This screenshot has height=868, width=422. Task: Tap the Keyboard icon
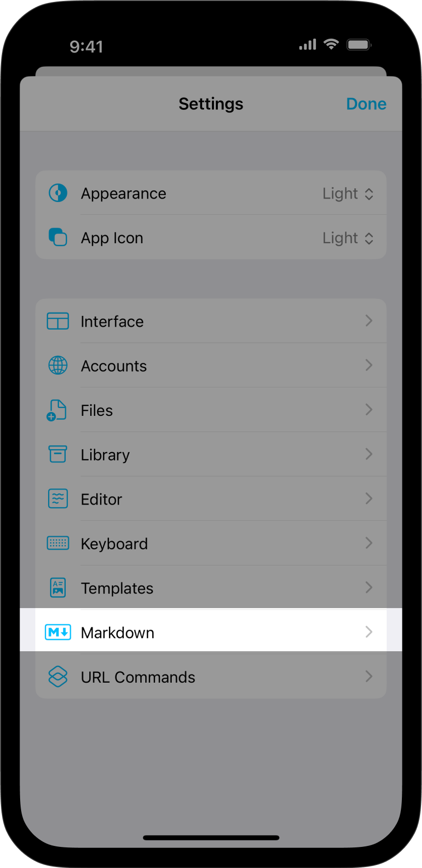point(58,543)
